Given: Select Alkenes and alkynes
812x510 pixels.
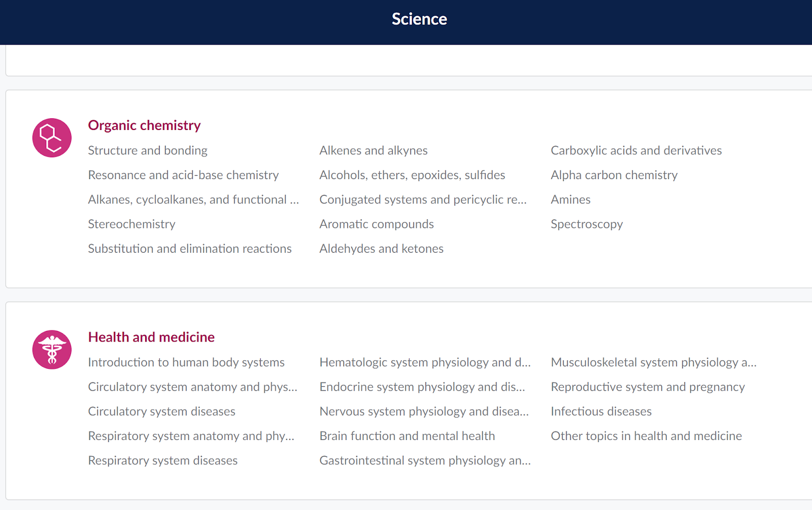Looking at the screenshot, I should pyautogui.click(x=374, y=151).
